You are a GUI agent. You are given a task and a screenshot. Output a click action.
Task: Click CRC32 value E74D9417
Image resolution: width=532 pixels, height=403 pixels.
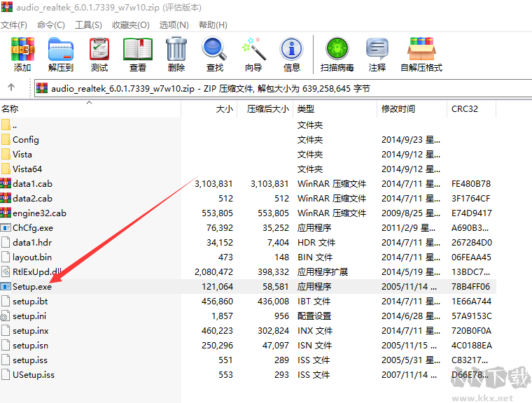click(472, 213)
